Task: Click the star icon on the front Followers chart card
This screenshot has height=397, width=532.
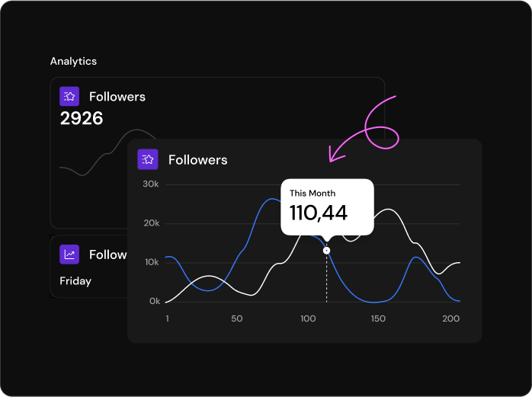Action: 148,159
